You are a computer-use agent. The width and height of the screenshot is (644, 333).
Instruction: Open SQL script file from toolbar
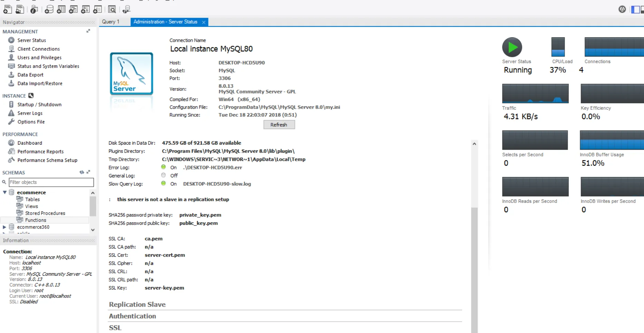20,9
